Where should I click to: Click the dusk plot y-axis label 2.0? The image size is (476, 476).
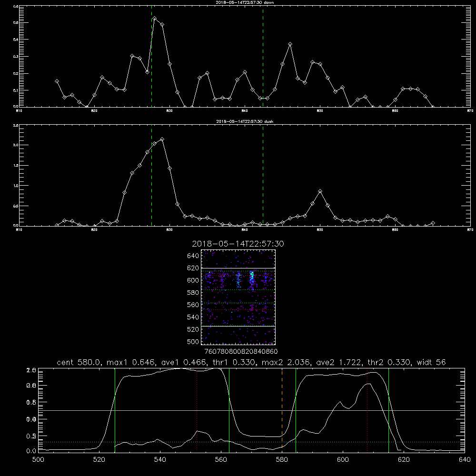pyautogui.click(x=16, y=145)
